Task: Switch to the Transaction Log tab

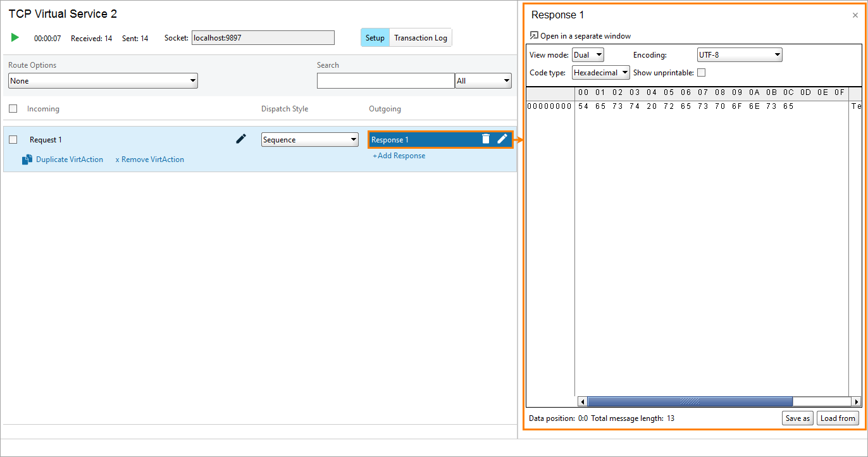Action: point(420,37)
